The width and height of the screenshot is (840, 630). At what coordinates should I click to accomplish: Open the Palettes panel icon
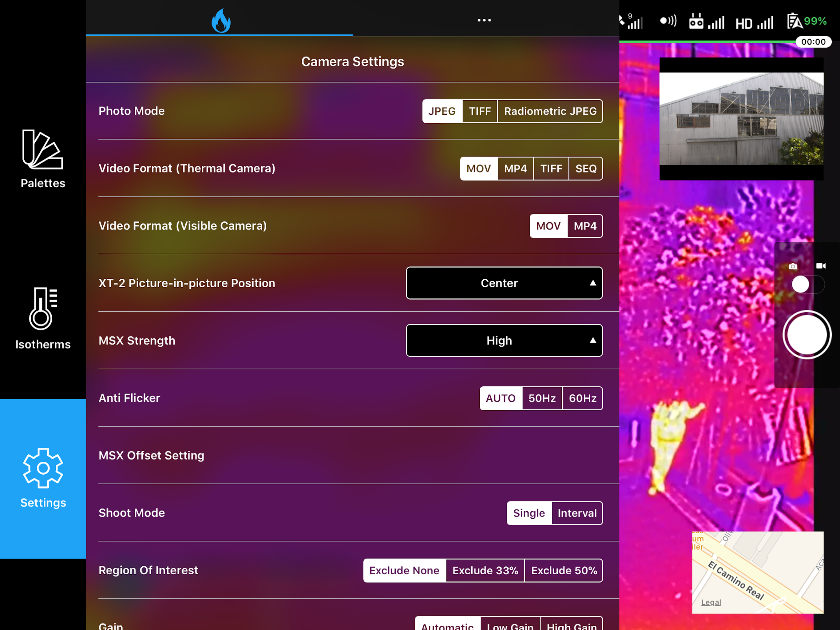(x=42, y=149)
